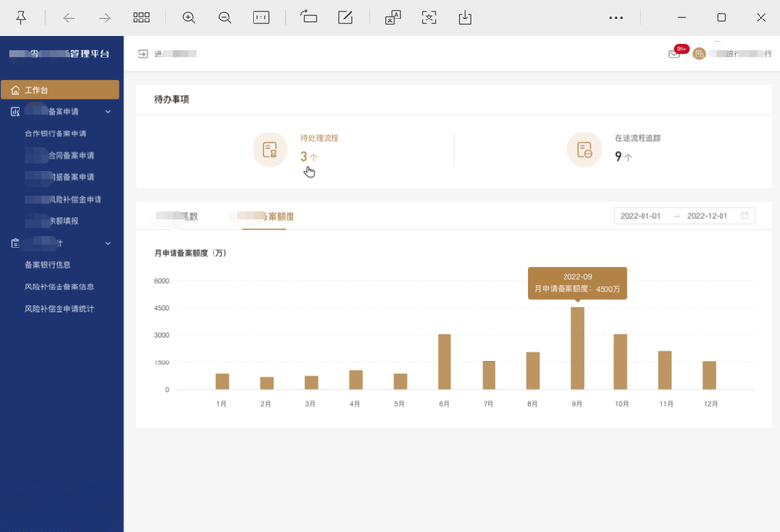This screenshot has width=780, height=532.
Task: Save the image with download icon
Action: tap(465, 18)
